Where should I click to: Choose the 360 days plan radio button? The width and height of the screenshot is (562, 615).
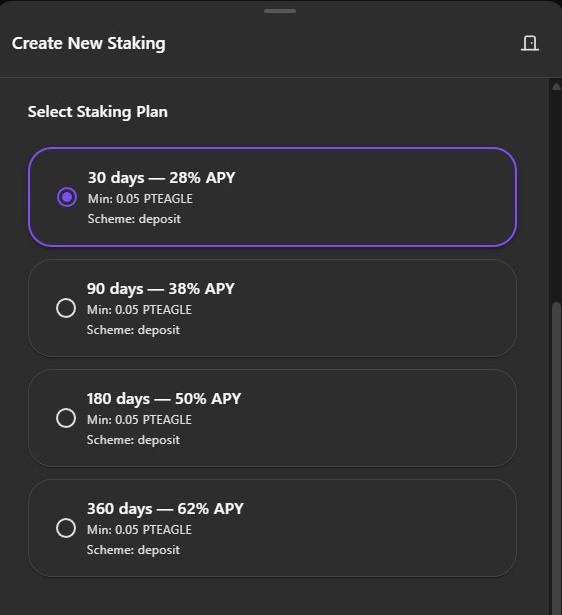click(x=66, y=528)
